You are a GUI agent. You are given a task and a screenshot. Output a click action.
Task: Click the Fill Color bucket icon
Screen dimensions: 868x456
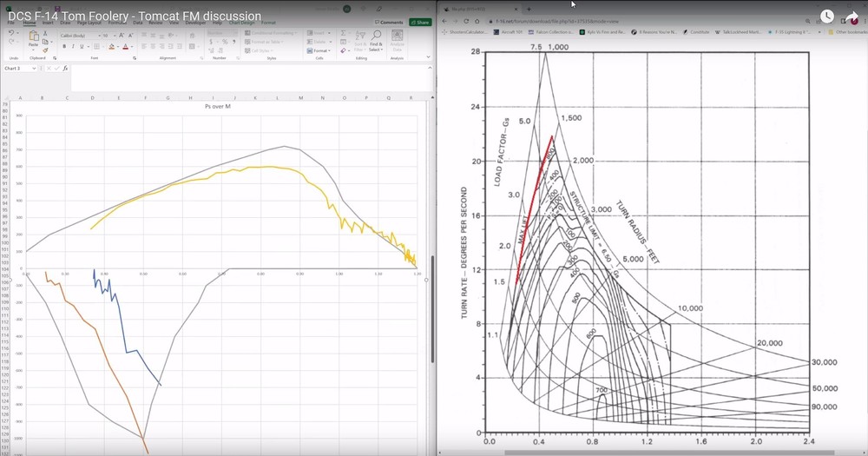(x=111, y=47)
